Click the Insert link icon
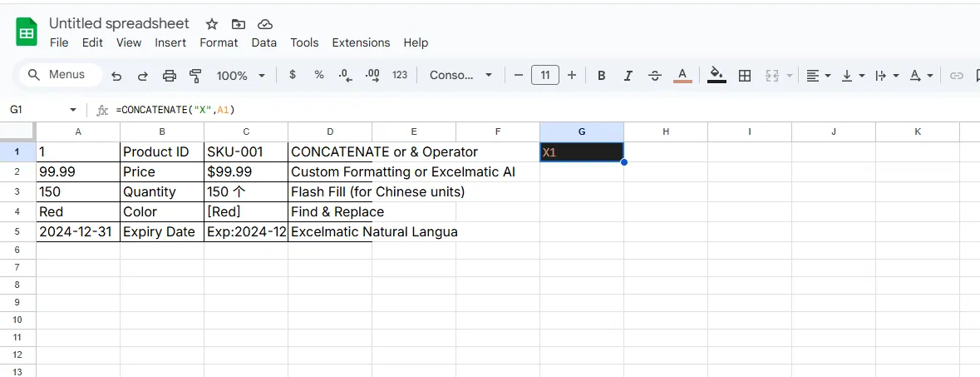 coord(957,76)
